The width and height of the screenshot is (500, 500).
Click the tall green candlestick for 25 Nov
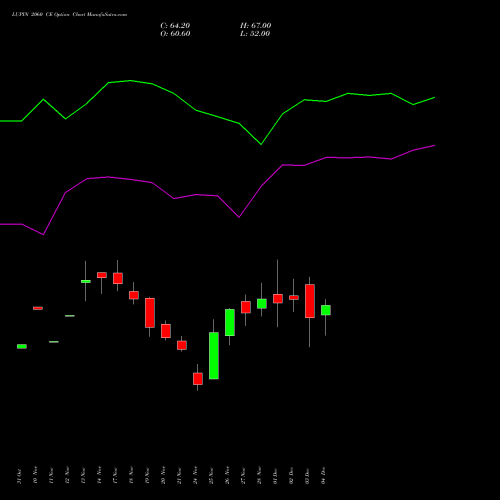tap(214, 356)
